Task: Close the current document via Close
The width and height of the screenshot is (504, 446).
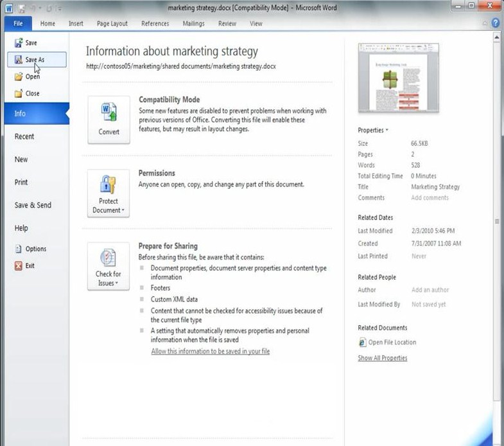Action: (x=27, y=93)
